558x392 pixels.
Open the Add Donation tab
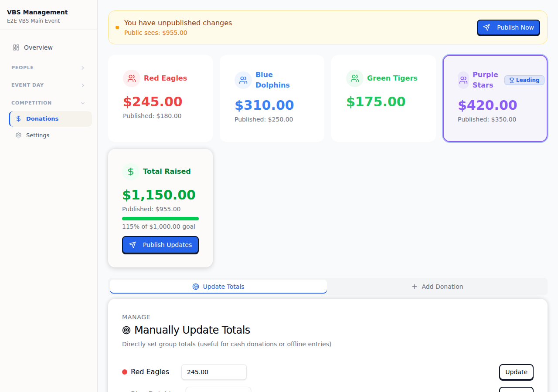point(438,287)
